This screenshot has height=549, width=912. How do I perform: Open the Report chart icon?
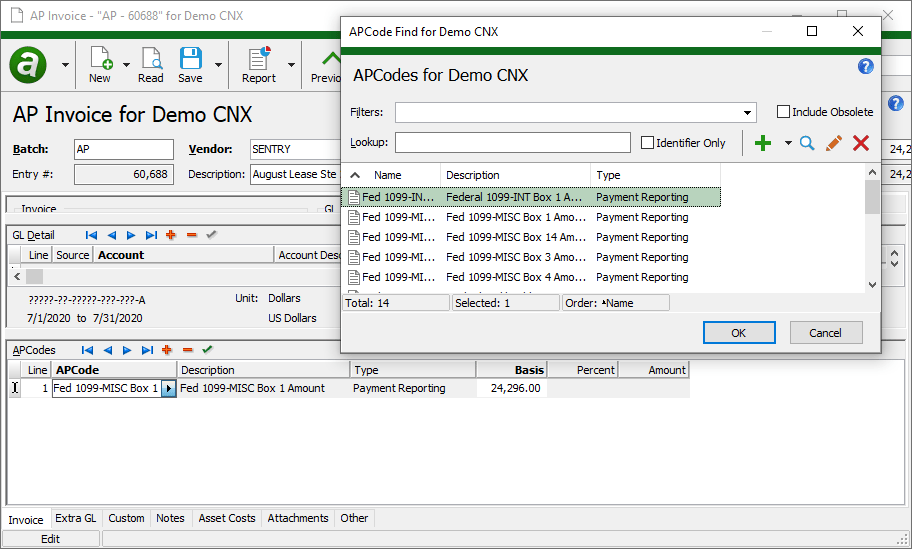[x=259, y=59]
